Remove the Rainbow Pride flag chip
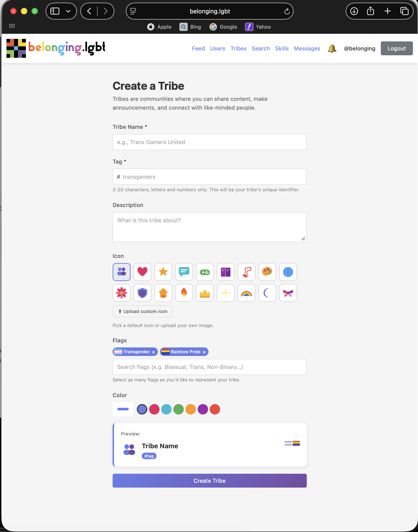 [204, 352]
